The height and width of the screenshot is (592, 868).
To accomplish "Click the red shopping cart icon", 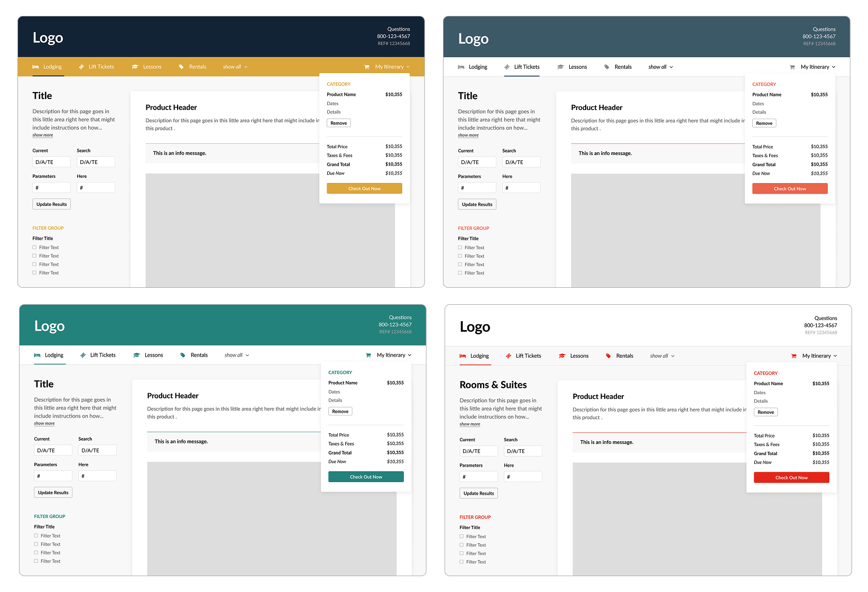I will (793, 356).
